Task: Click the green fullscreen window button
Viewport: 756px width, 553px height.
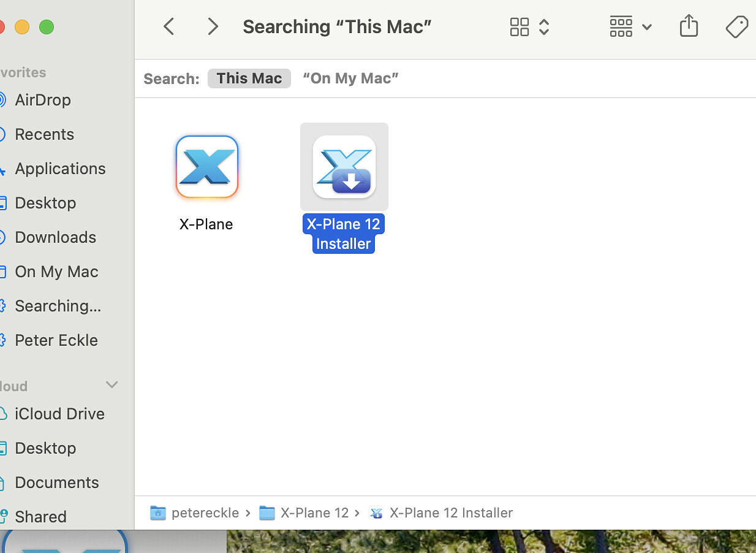Action: 47,27
